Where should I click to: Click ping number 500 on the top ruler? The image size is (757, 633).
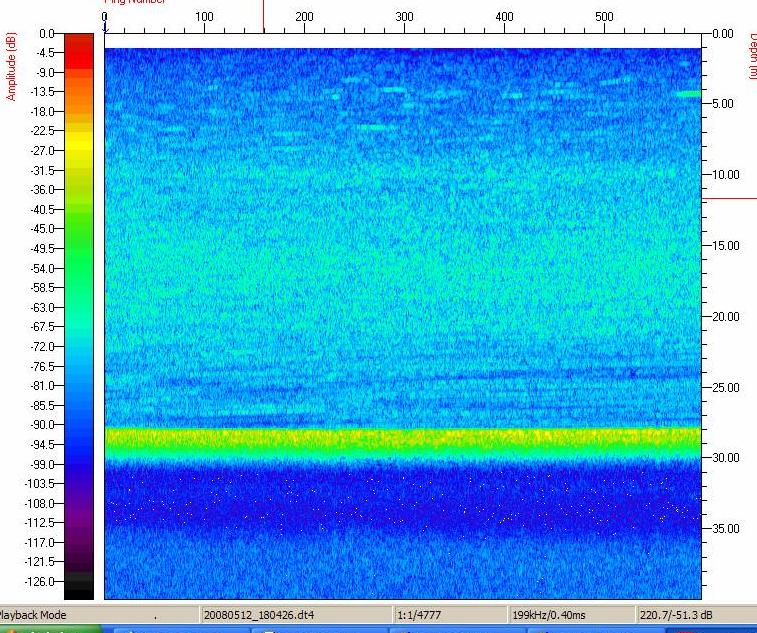604,16
